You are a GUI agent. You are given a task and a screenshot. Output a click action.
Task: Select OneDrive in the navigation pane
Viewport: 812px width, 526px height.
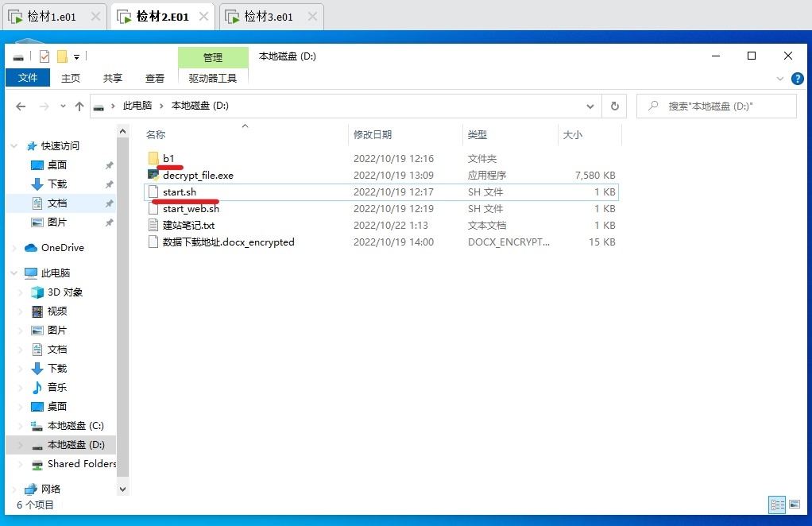click(63, 248)
